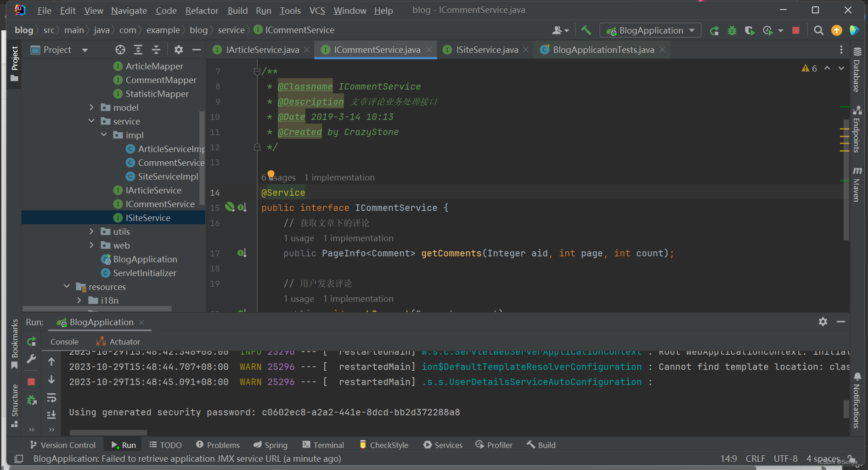868x470 pixels.
Task: Collapse the impl folder in Project tree
Action: 104,135
